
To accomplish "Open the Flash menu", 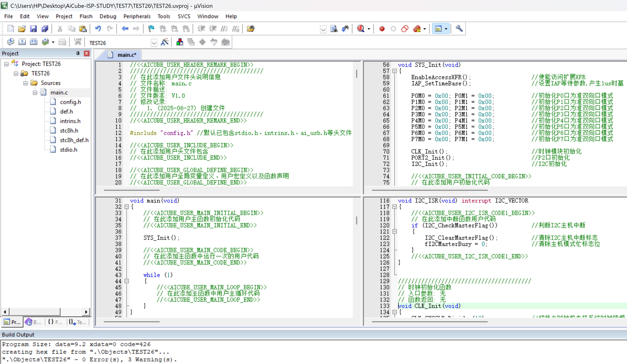I will click(x=86, y=16).
